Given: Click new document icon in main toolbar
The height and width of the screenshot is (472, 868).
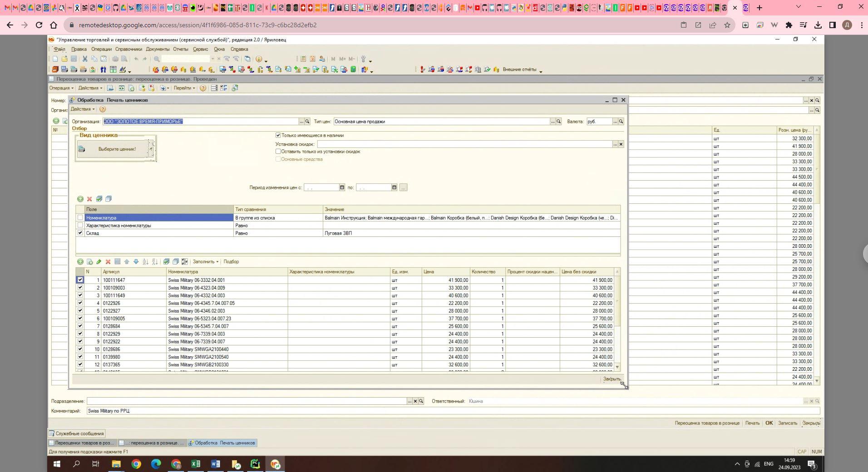Looking at the screenshot, I should click(55, 59).
